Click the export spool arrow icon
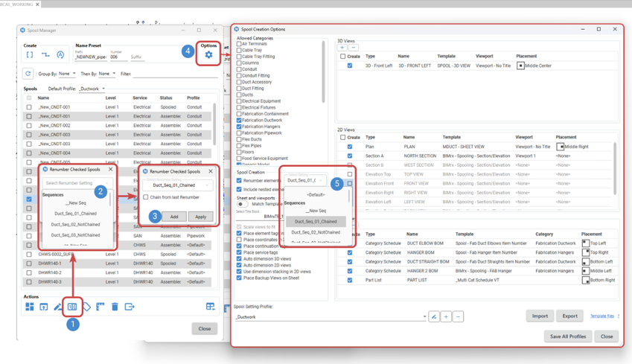This screenshot has height=364, width=632. click(x=130, y=307)
